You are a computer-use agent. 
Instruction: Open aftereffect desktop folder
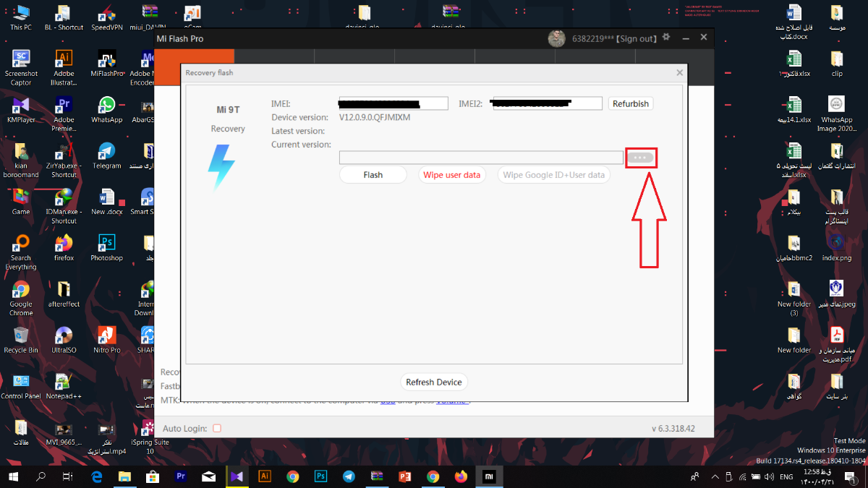[64, 294]
